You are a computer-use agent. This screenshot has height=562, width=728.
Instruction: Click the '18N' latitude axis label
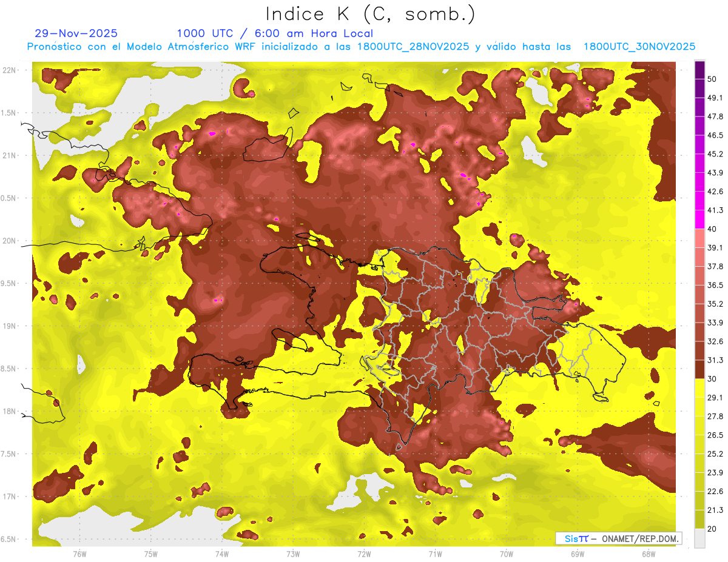click(x=9, y=412)
